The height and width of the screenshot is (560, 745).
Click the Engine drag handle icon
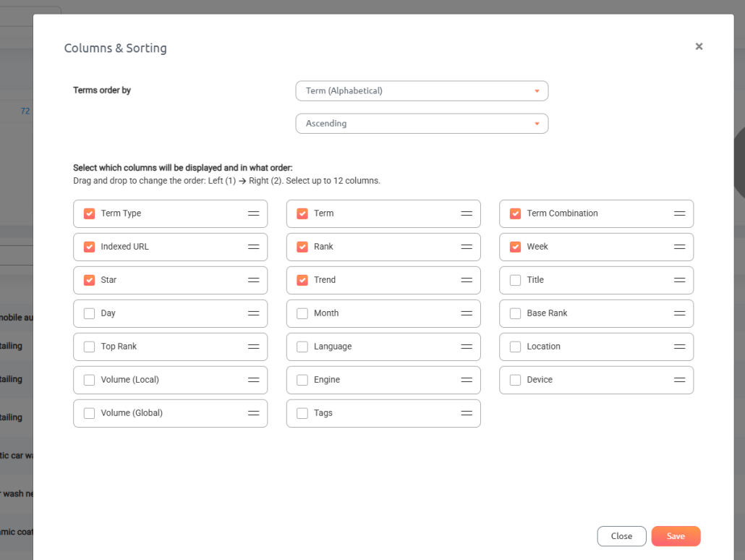coord(467,380)
